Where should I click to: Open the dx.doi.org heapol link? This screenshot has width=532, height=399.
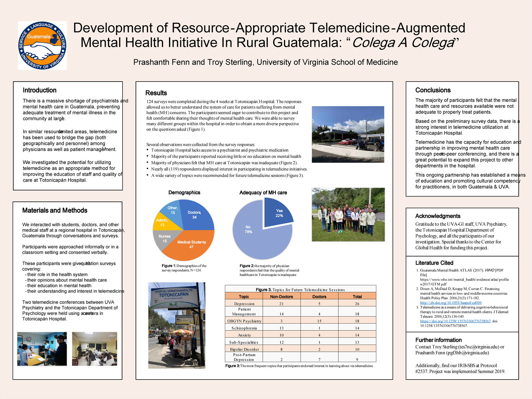[451, 303]
